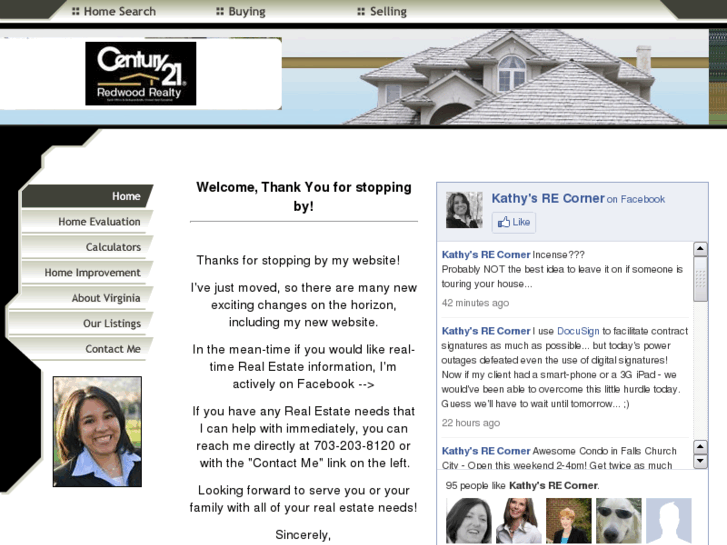This screenshot has width=727, height=545.
Task: Open Kathy's RE Corner link on Condo post
Action: click(485, 451)
